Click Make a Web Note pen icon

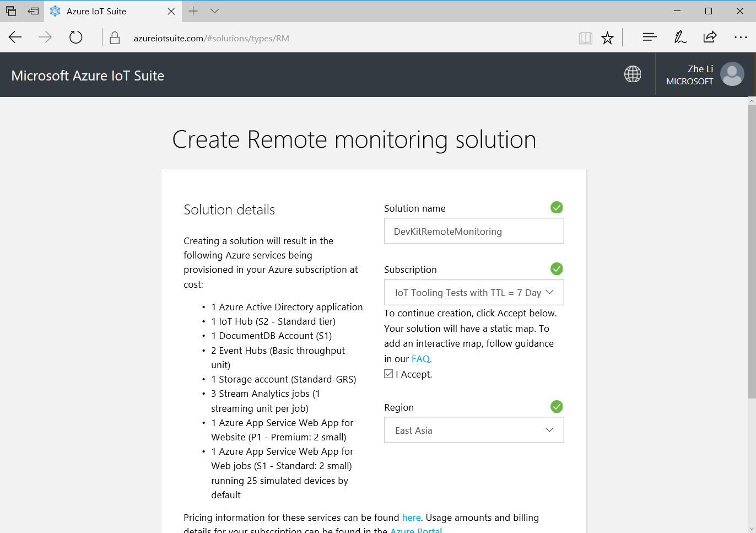click(680, 37)
